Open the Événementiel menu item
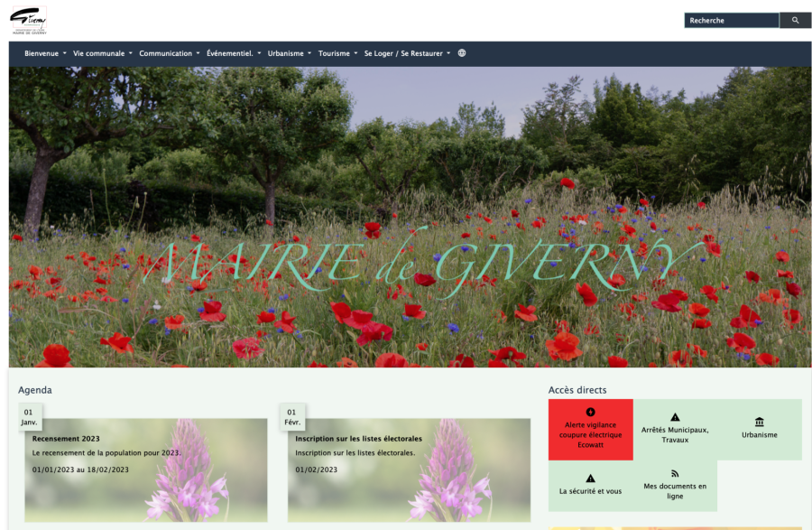 coord(234,53)
